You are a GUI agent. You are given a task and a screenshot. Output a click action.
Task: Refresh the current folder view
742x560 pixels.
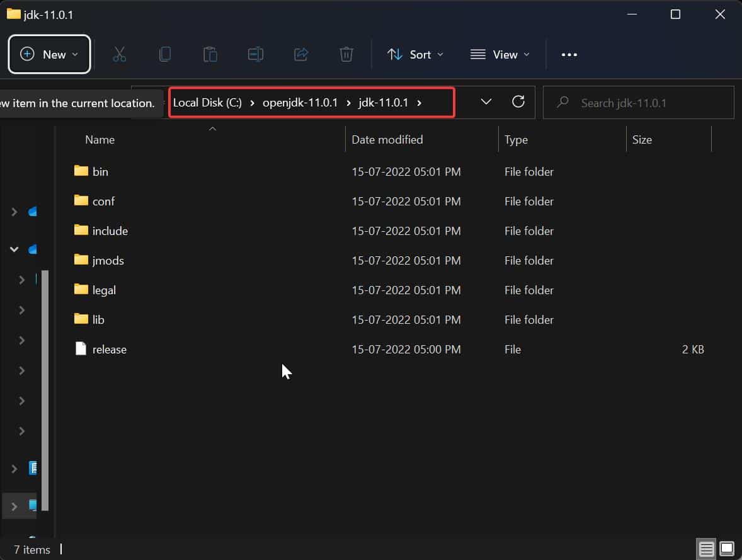click(x=518, y=101)
